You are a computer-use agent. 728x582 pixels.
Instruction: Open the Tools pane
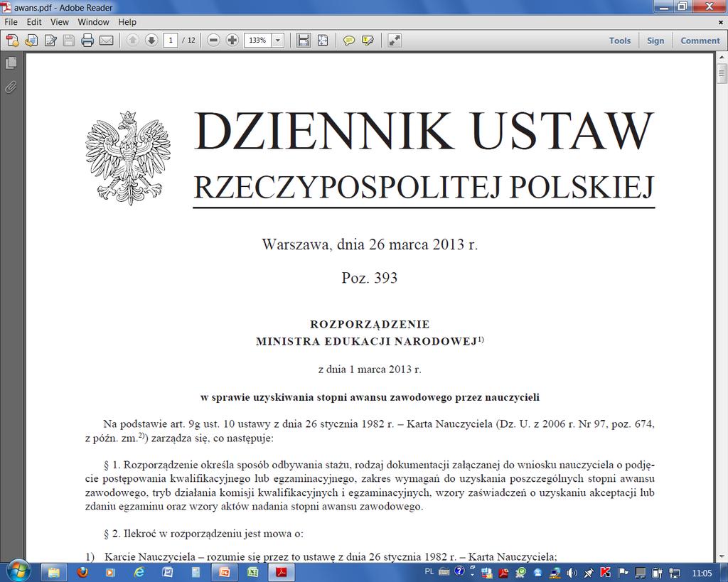coord(620,41)
